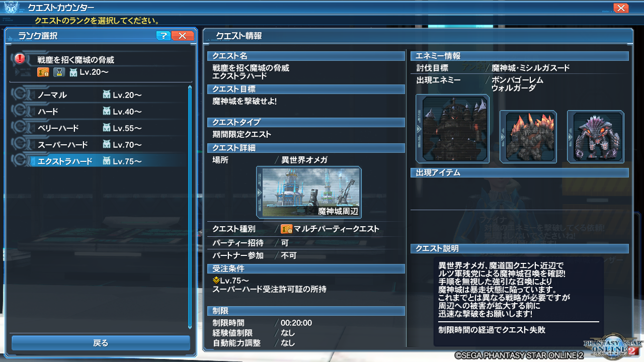644x362 pixels.
Task: Select the ハード Lv.40 rank
Action: (99, 112)
